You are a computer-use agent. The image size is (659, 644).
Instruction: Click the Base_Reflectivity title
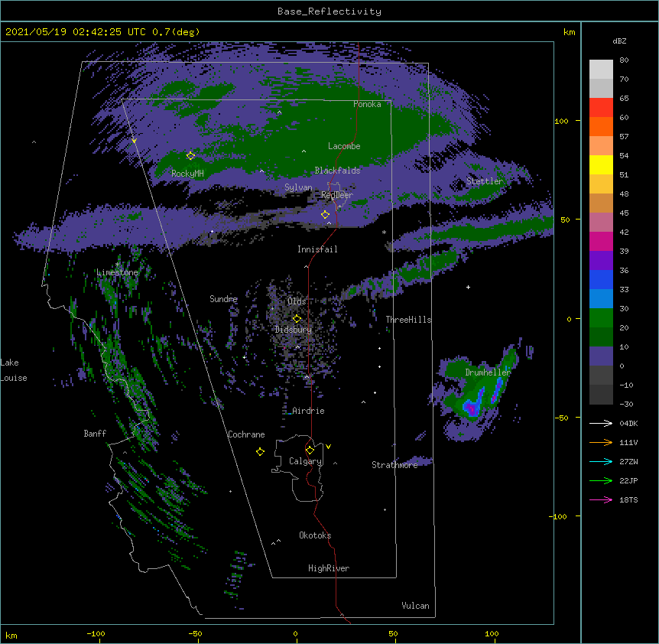329,11
